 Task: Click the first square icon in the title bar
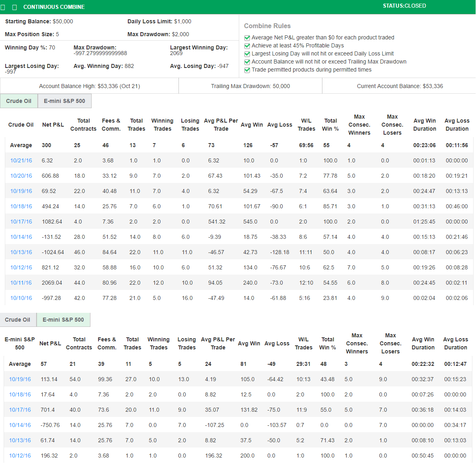point(3,7)
